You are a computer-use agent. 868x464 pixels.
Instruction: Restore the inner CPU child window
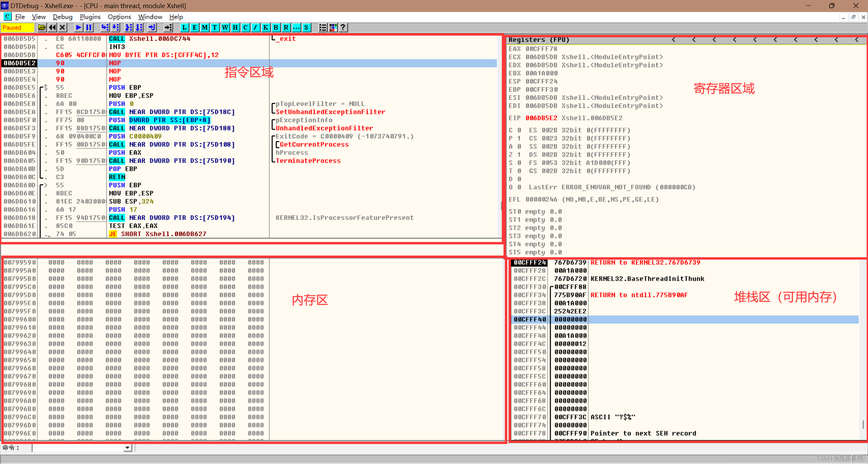pos(853,17)
